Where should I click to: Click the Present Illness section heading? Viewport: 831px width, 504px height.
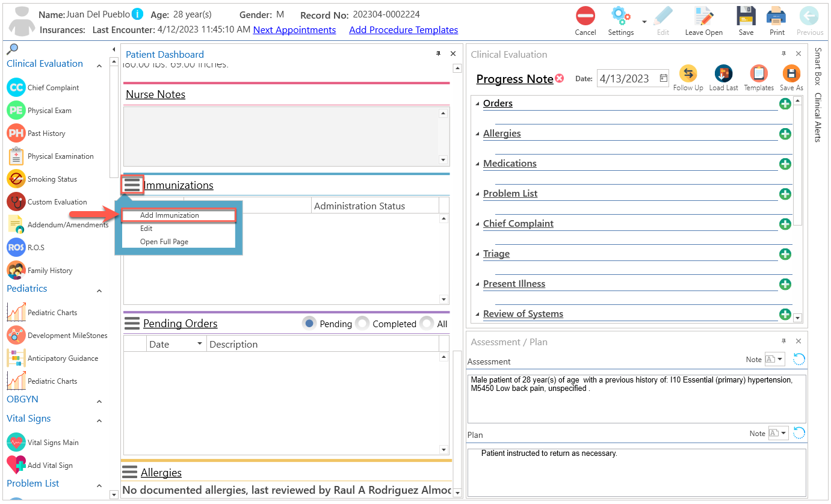pos(514,284)
